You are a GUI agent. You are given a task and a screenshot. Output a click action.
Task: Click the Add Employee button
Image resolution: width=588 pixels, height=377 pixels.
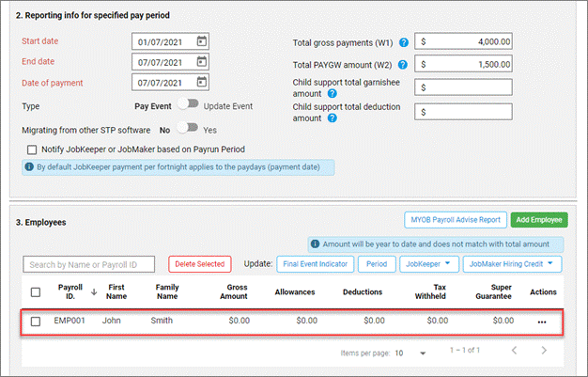539,220
